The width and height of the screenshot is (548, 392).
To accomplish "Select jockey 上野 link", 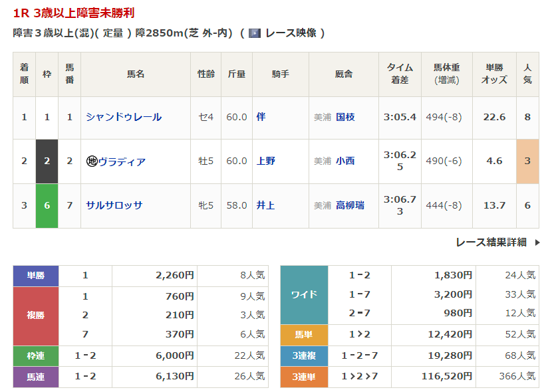I will (x=265, y=161).
